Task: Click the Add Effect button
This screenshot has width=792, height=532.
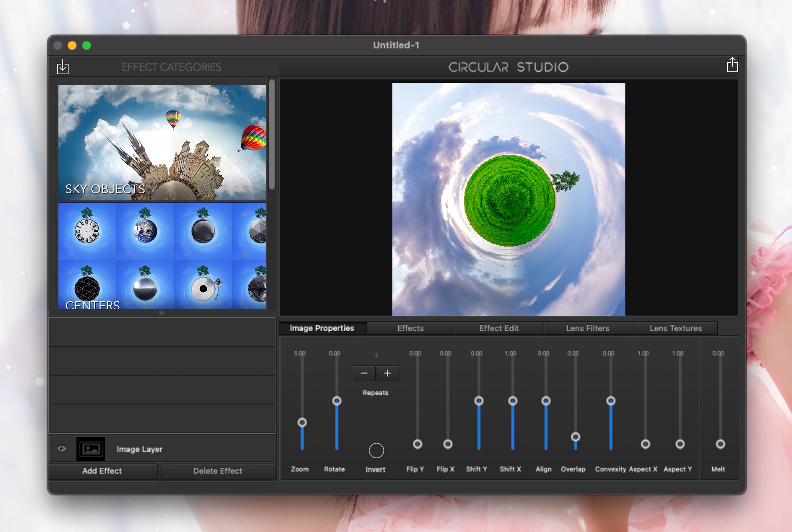Action: [x=102, y=471]
